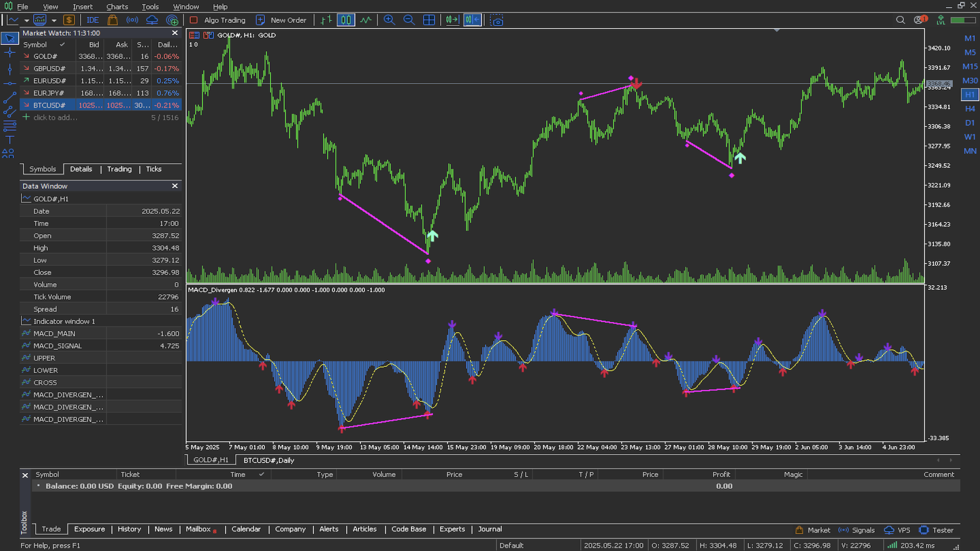Open the Signals link in Toolbox footer
Screen dimensions: 980x551
pyautogui.click(x=856, y=530)
